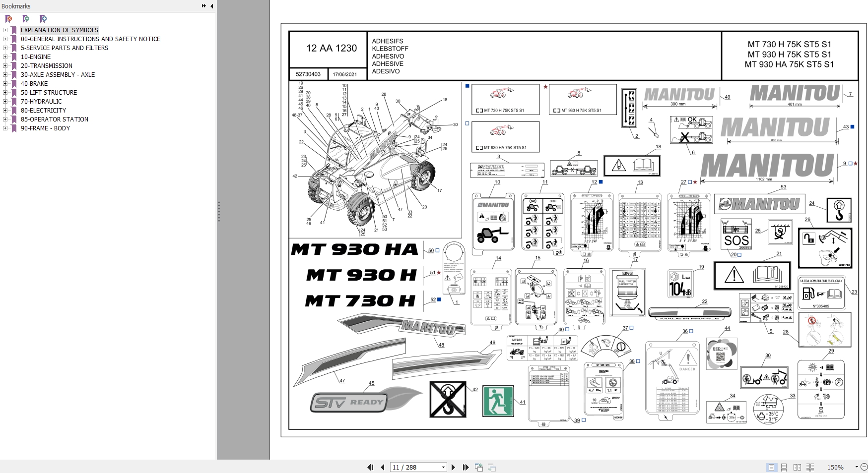The height and width of the screenshot is (473, 868).
Task: Click the 150% zoom value
Action: pyautogui.click(x=835, y=467)
